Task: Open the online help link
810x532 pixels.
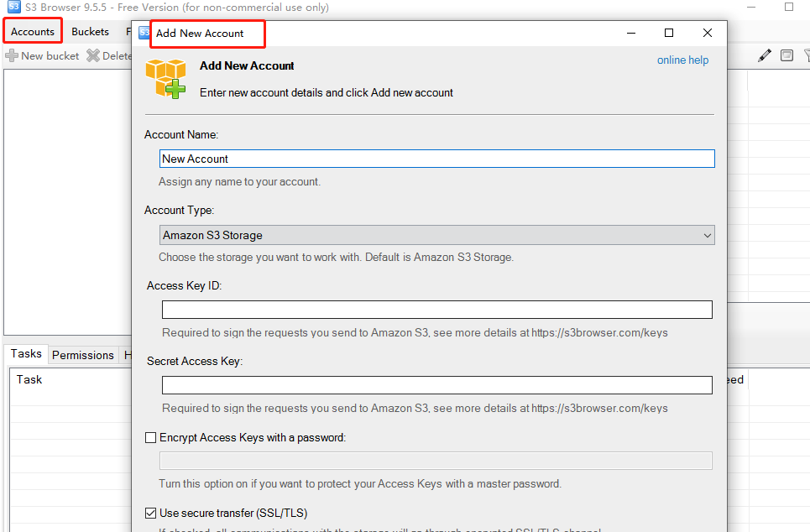Action: tap(682, 60)
